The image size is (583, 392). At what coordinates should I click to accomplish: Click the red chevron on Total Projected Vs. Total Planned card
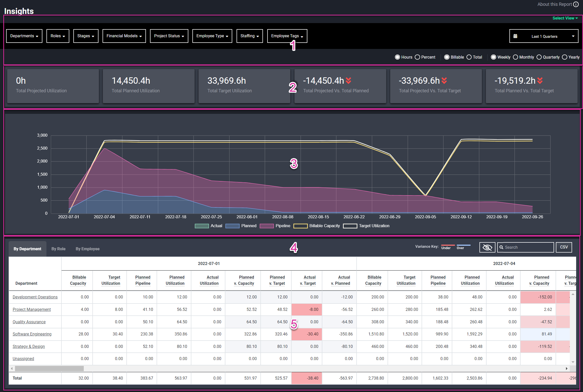click(349, 81)
